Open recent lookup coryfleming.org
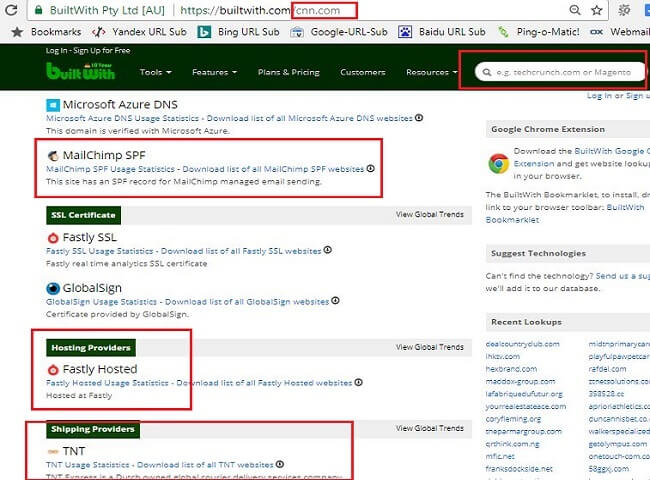The image size is (650, 480). tap(513, 419)
